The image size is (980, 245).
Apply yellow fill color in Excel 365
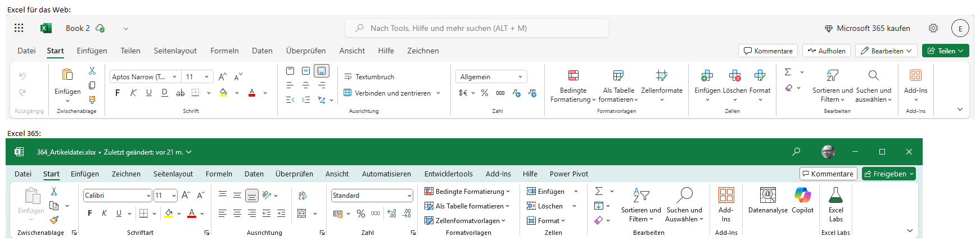coord(169,214)
